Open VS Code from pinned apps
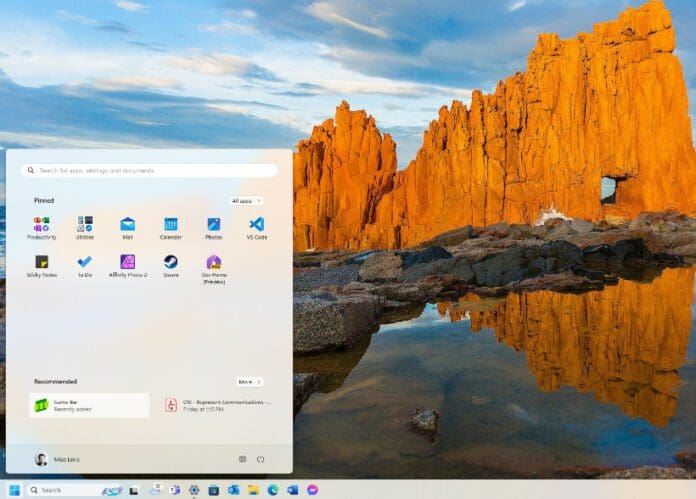 257,226
